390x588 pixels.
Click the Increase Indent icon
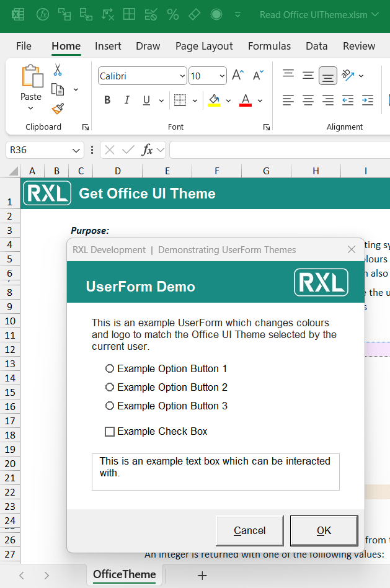[x=368, y=100]
